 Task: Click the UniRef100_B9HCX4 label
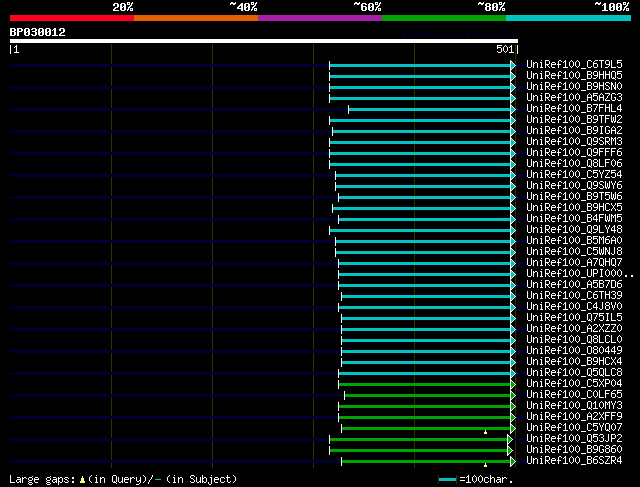coord(574,362)
